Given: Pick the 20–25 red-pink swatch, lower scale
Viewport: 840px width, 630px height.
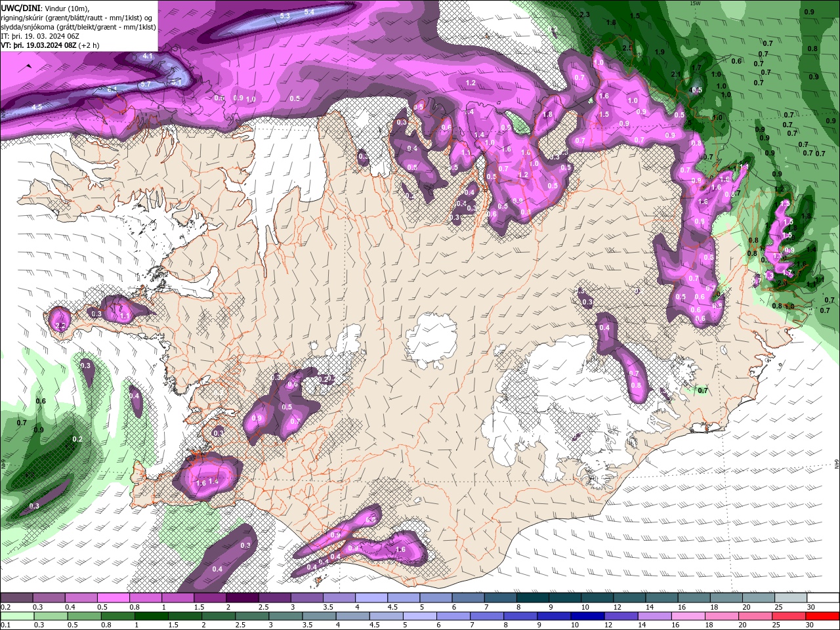Looking at the screenshot, I should (756, 616).
